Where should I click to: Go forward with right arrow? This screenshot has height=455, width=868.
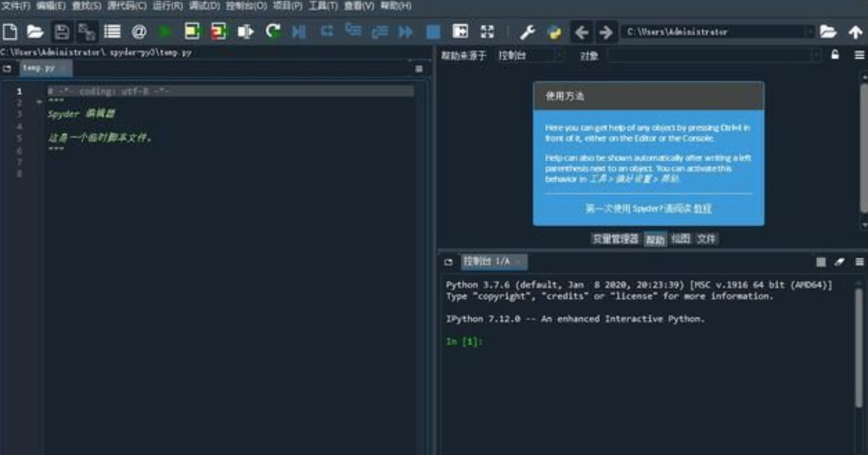(606, 32)
